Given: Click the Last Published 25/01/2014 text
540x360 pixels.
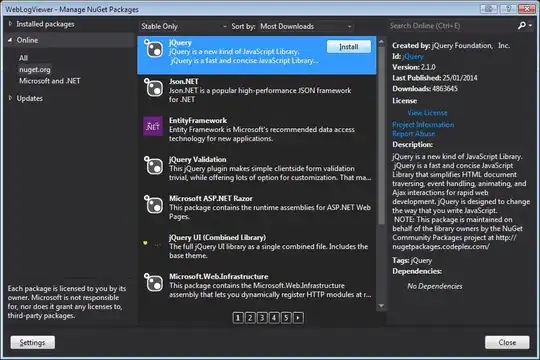Looking at the screenshot, I should click(x=435, y=78).
